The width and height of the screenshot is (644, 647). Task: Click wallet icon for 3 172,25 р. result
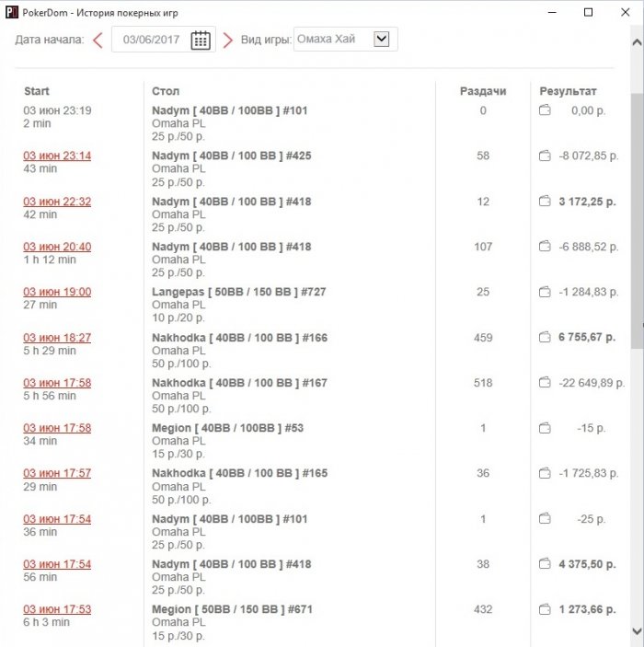[x=545, y=202]
